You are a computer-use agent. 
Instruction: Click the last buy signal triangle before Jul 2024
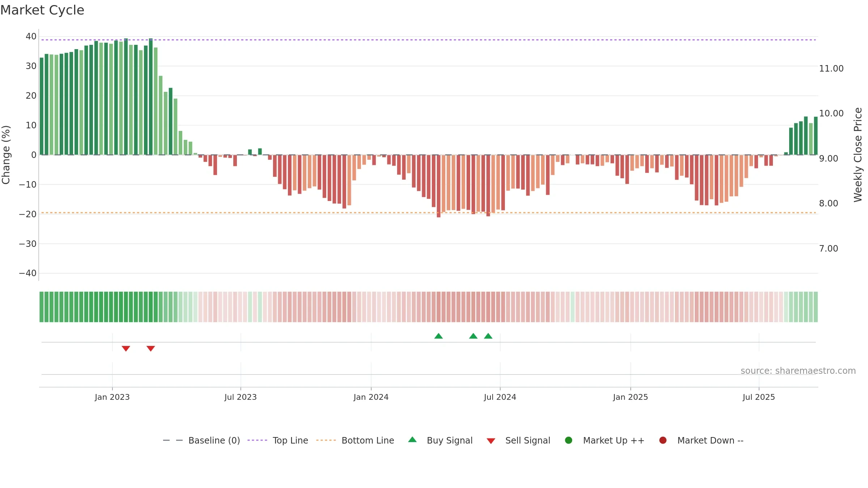point(488,336)
